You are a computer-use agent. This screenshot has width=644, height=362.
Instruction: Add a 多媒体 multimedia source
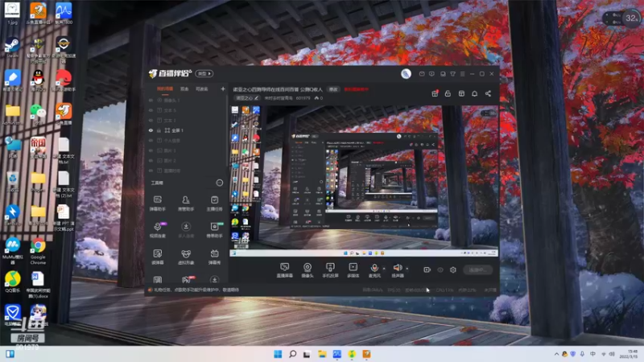pos(353,270)
